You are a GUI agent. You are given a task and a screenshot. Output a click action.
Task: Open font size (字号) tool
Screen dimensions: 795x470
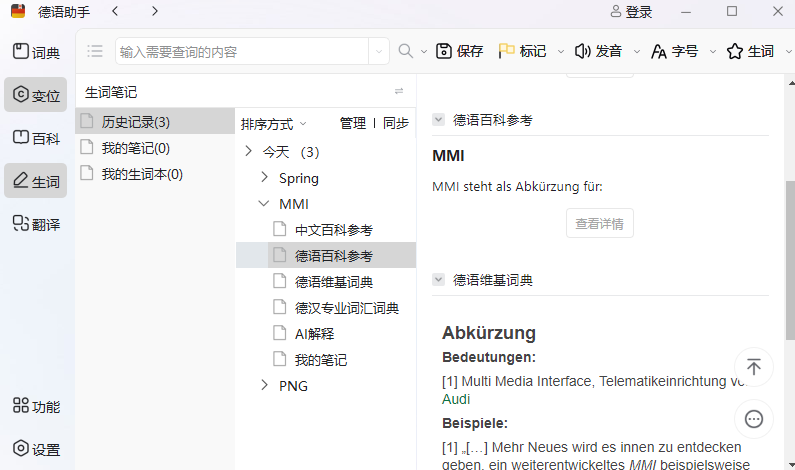659,51
